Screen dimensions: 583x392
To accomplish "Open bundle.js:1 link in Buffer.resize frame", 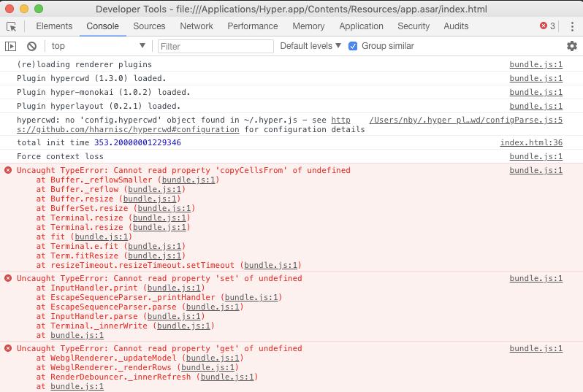I will [x=150, y=199].
